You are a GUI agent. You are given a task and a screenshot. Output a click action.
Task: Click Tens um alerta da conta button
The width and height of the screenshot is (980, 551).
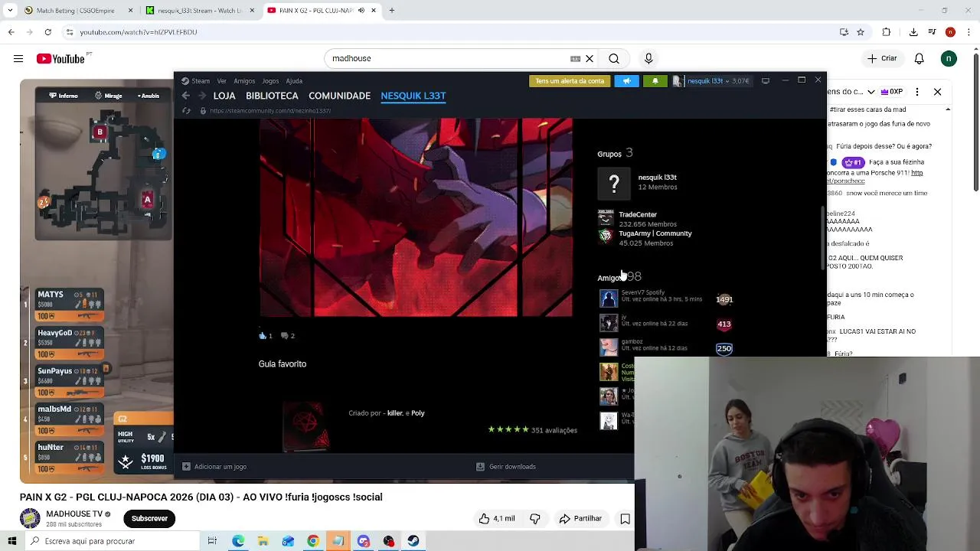(570, 80)
